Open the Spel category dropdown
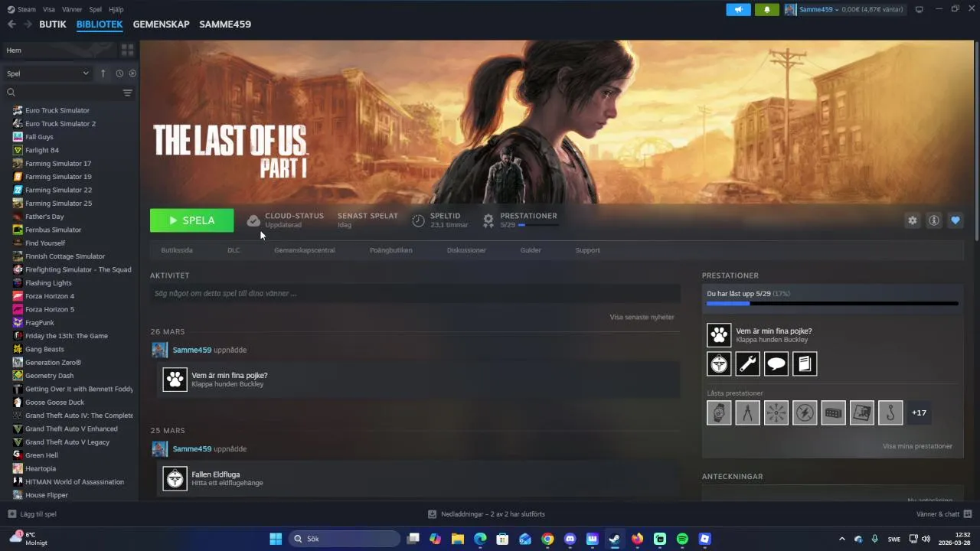Viewport: 980px width, 551px height. pyautogui.click(x=47, y=73)
